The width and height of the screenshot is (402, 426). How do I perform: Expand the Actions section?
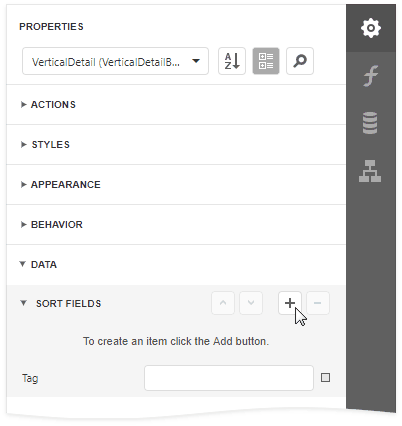176,105
